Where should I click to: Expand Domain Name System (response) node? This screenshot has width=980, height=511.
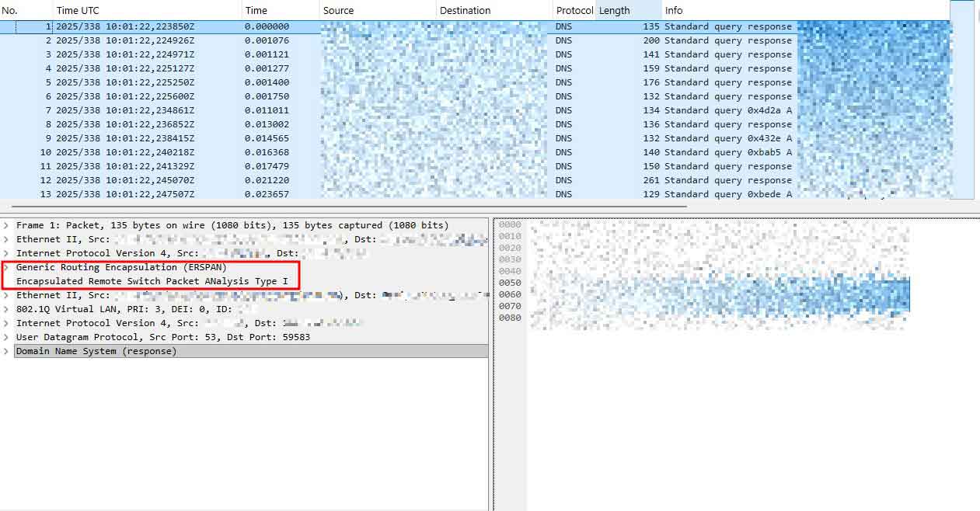click(6, 351)
